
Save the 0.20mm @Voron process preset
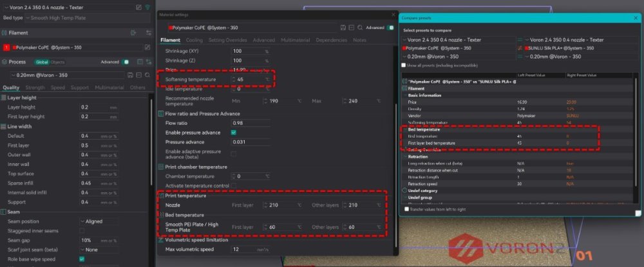131,75
